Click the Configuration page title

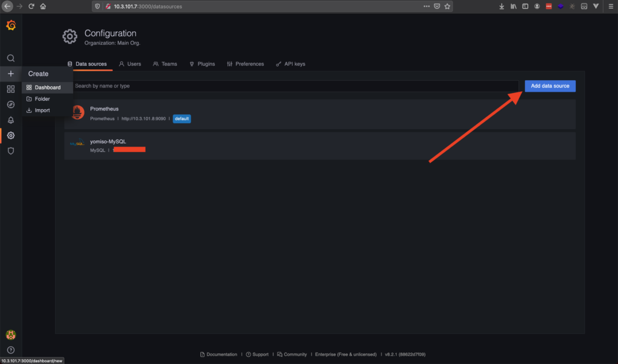pos(110,34)
